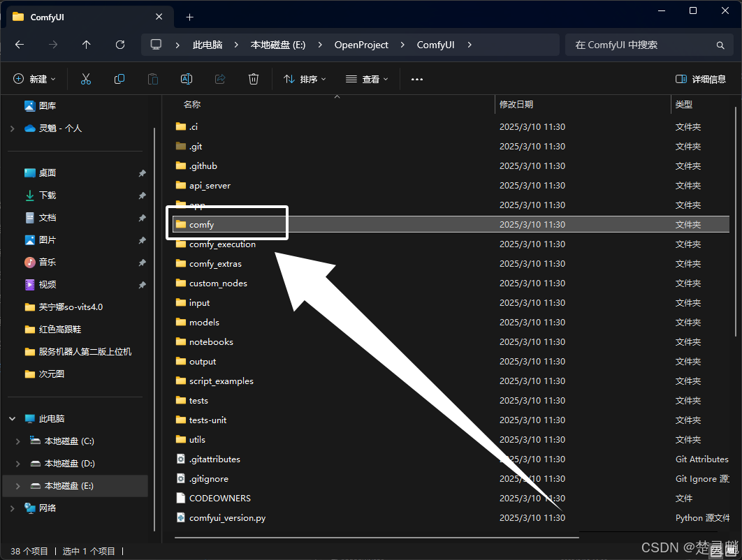Select the script_examples folder
Screen dimensions: 742x560
pos(214,381)
